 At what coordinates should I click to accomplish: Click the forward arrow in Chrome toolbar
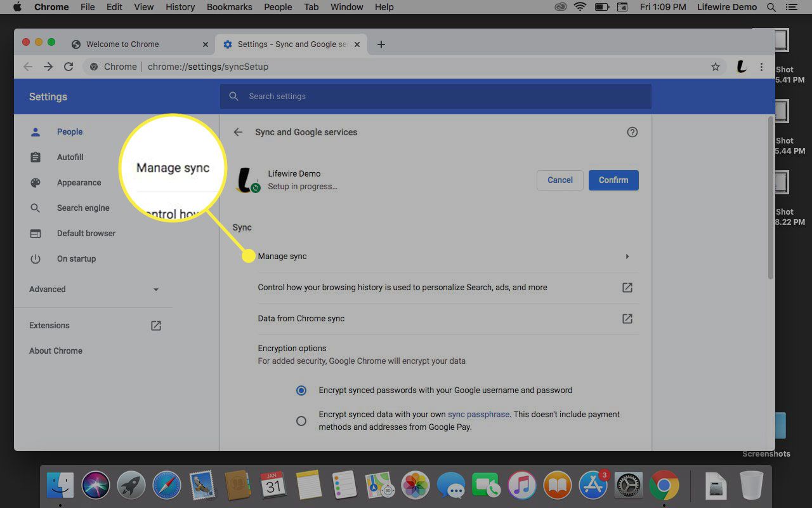[48, 67]
